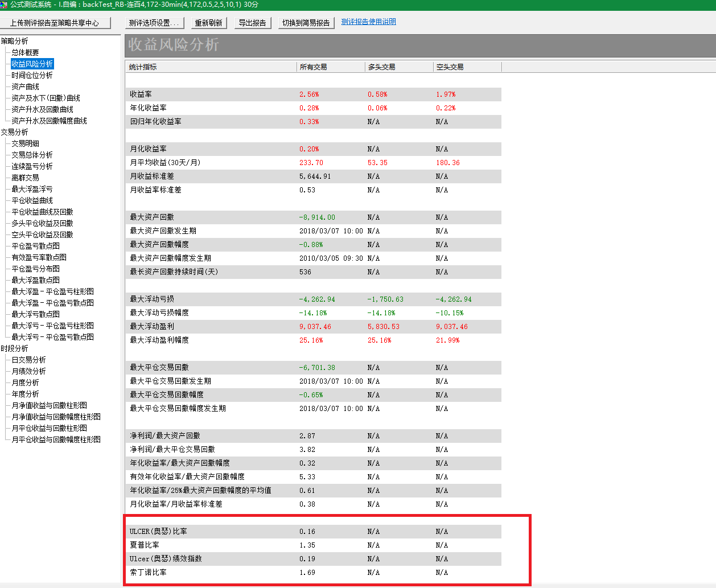Open 交易总体分析 tree item
Viewport: 716px width, 588px height.
point(32,155)
